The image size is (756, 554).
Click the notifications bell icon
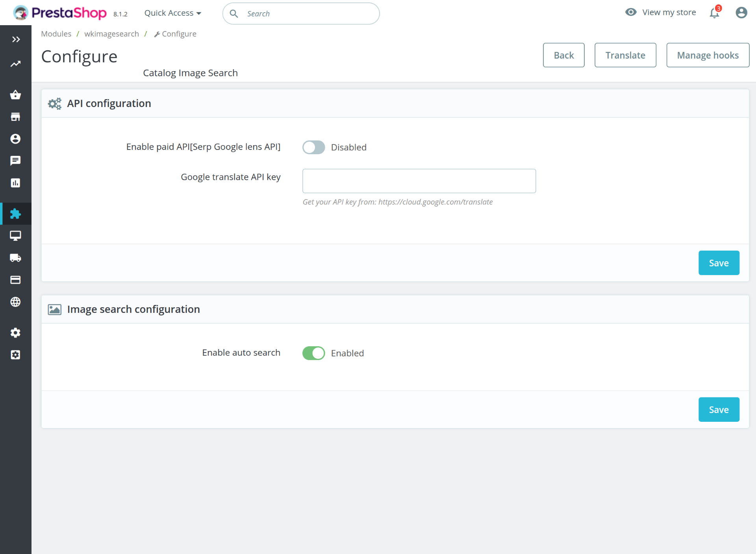[714, 13]
